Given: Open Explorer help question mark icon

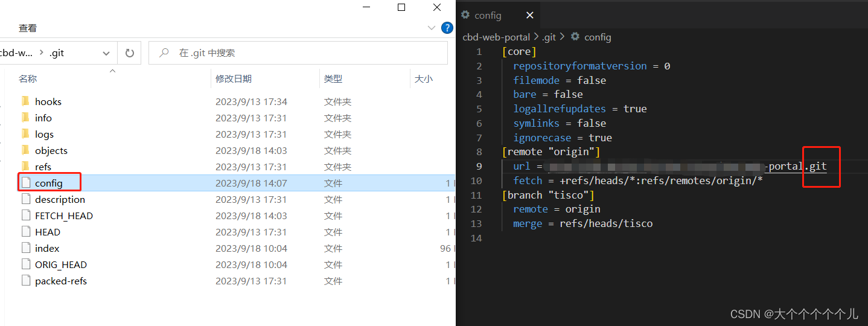Looking at the screenshot, I should [x=447, y=28].
